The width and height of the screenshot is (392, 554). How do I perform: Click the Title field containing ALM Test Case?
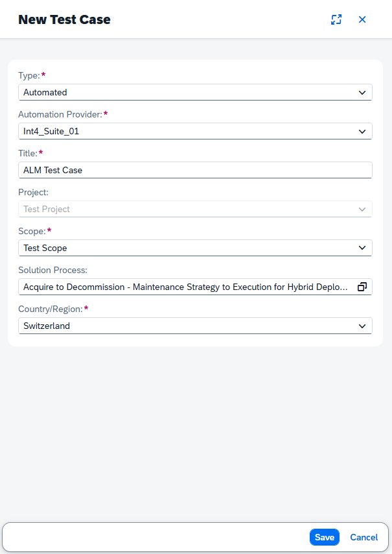pos(195,171)
